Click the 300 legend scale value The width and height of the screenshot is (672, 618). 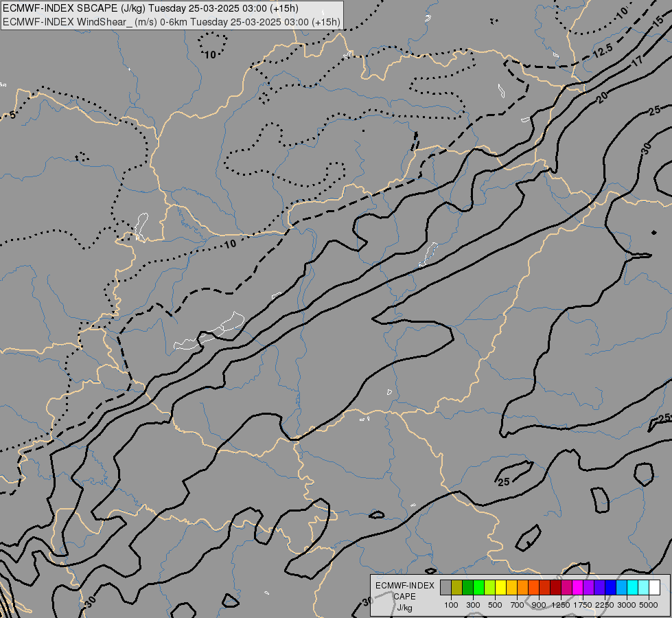[x=473, y=605]
